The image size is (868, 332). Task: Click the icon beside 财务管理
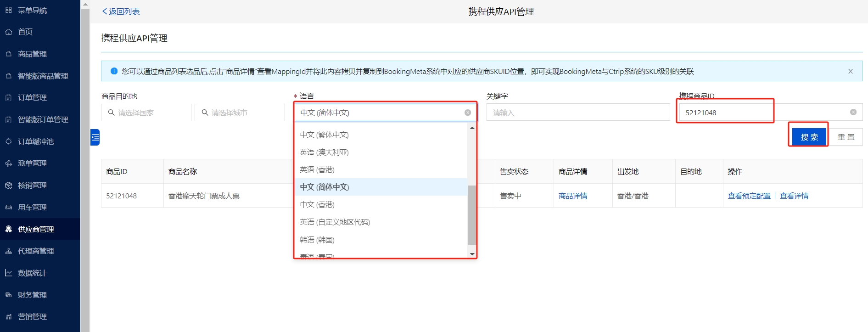[x=8, y=295]
